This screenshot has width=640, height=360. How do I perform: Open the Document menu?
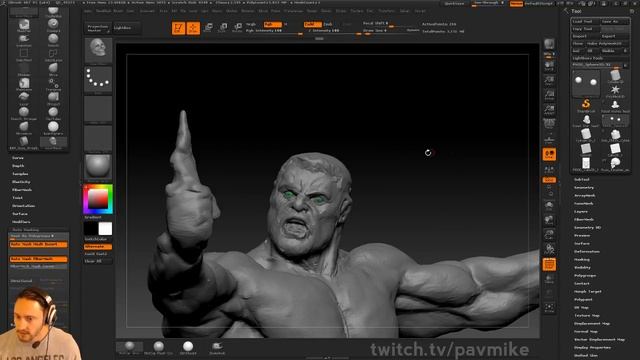[147, 11]
